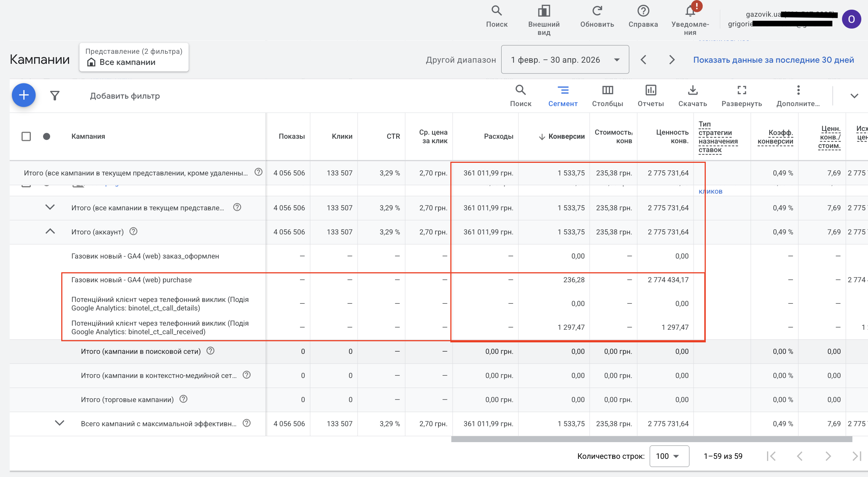
Task: Sort by the Конверсии column header
Action: coord(566,136)
